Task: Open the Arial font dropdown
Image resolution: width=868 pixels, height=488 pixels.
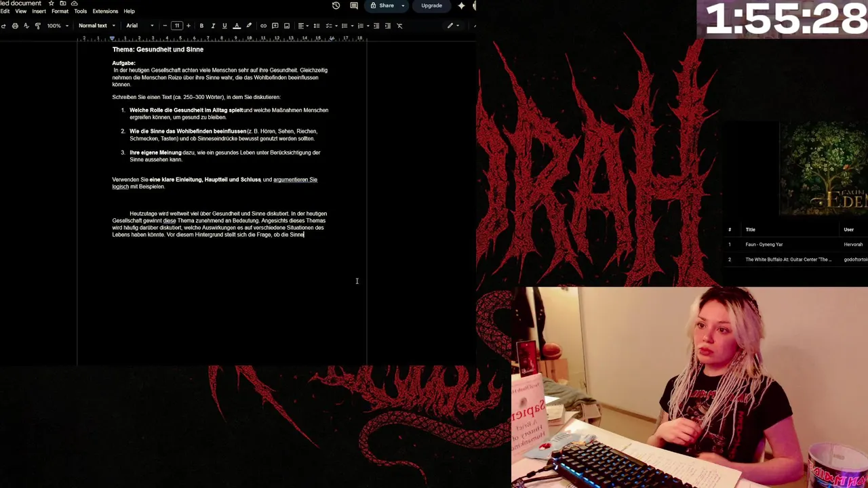Action: (x=140, y=26)
